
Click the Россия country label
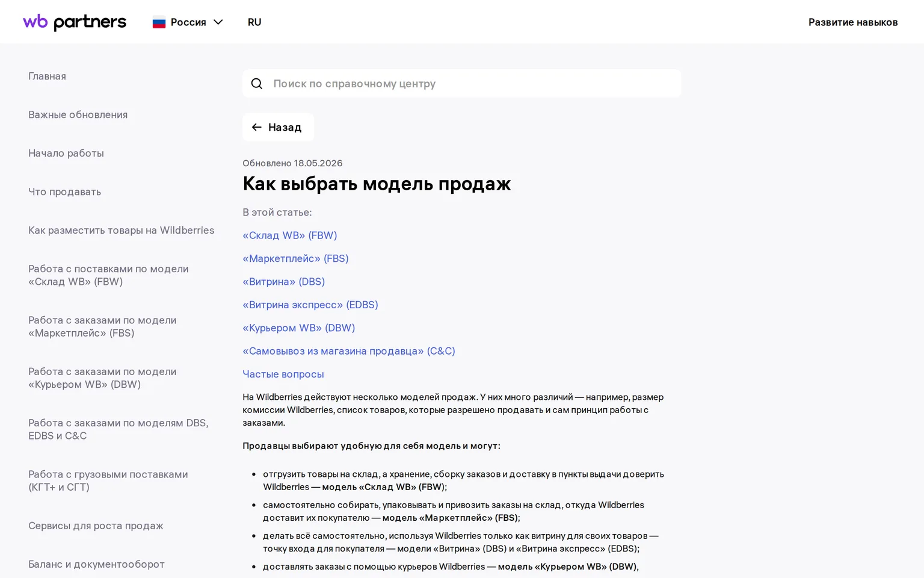tap(188, 22)
